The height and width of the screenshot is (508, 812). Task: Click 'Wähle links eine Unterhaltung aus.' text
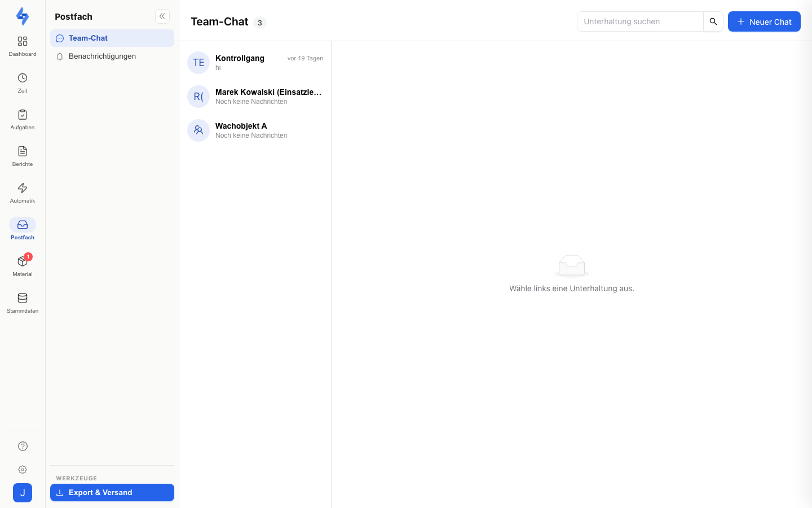[572, 288]
